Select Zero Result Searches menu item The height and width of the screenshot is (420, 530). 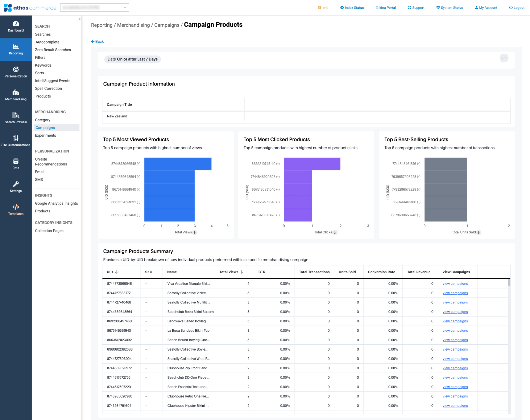pos(53,50)
